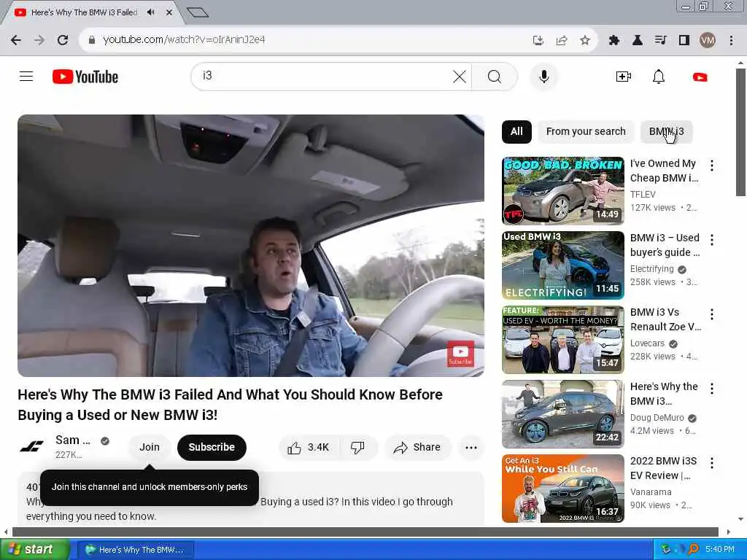Viewport: 747px width, 560px height.
Task: Install app icon in address bar
Action: (x=538, y=40)
